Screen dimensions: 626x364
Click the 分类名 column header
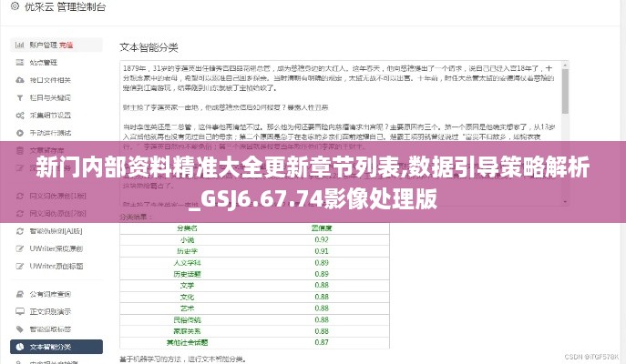tap(187, 228)
